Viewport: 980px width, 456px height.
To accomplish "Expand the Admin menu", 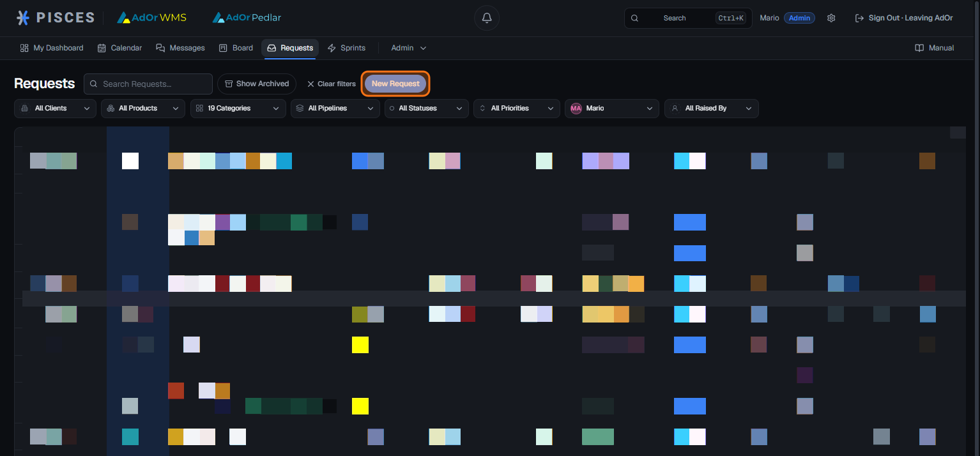I will tap(408, 48).
